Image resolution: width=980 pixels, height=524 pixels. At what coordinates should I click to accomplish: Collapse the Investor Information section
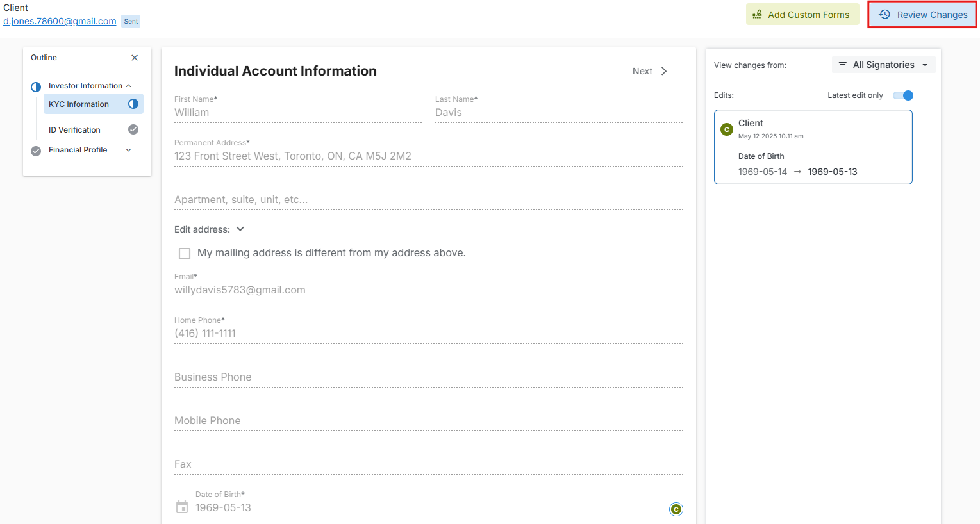pyautogui.click(x=129, y=86)
